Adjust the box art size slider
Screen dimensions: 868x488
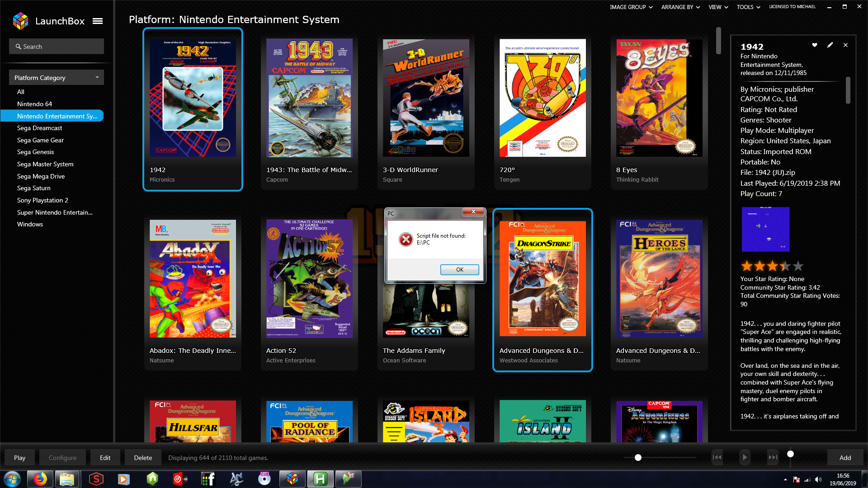pyautogui.click(x=638, y=458)
